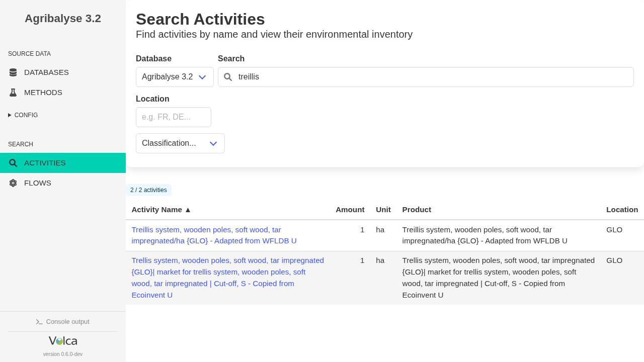The width and height of the screenshot is (644, 362).
Task: Click the Unit column header
Action: click(x=383, y=210)
